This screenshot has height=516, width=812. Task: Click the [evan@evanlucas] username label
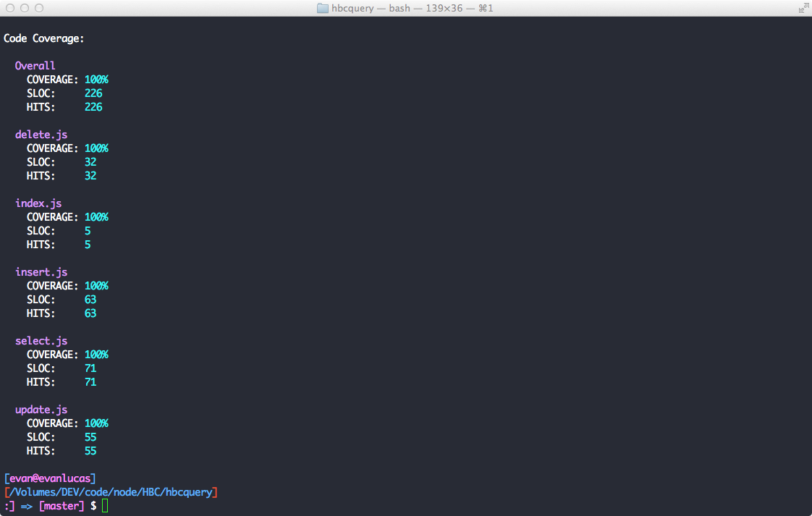[x=50, y=478]
